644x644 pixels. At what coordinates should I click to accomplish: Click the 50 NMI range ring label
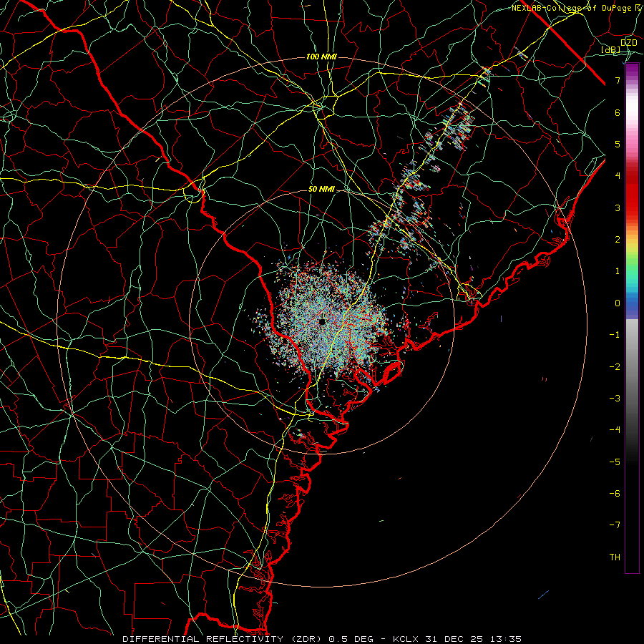321,189
